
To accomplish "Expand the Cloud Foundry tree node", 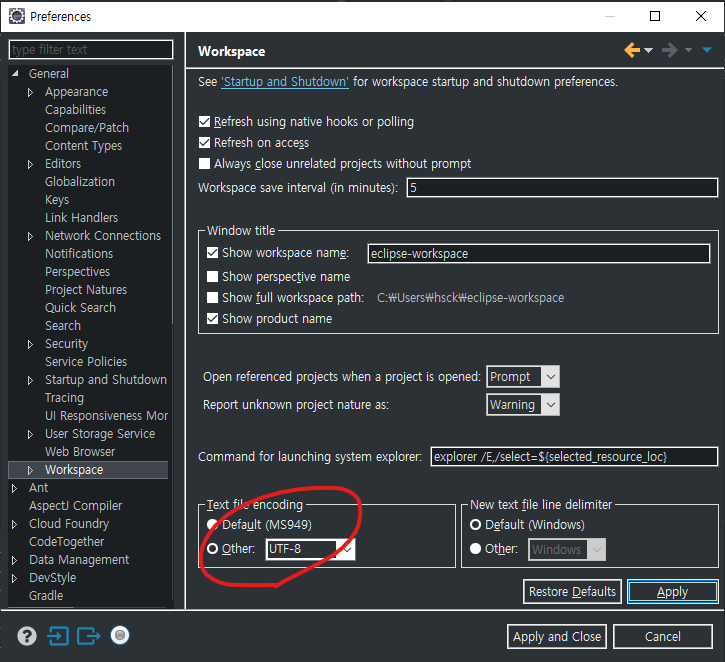I will click(x=14, y=524).
